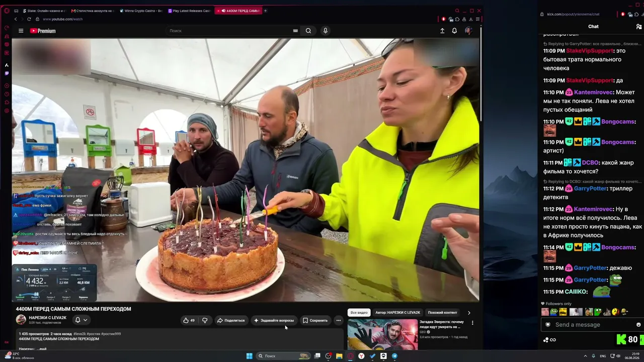Open more actions three-dot menu under video
This screenshot has height=362, width=644.
(339, 320)
